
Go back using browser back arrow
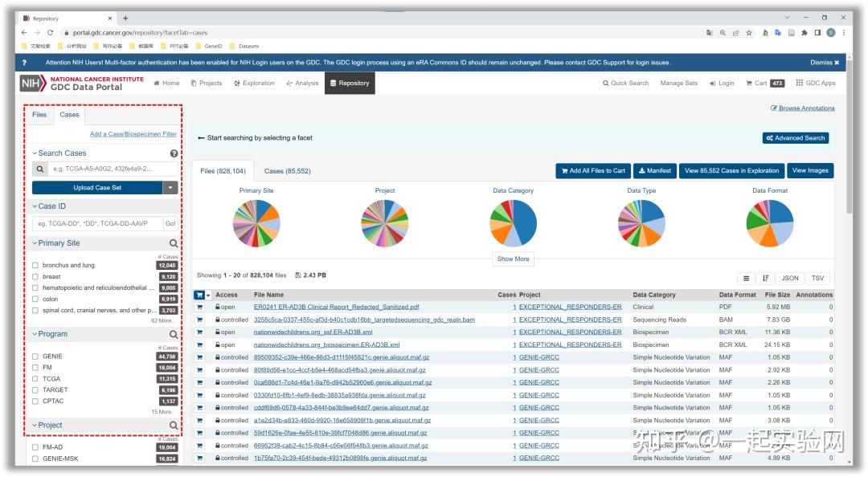click(24, 33)
